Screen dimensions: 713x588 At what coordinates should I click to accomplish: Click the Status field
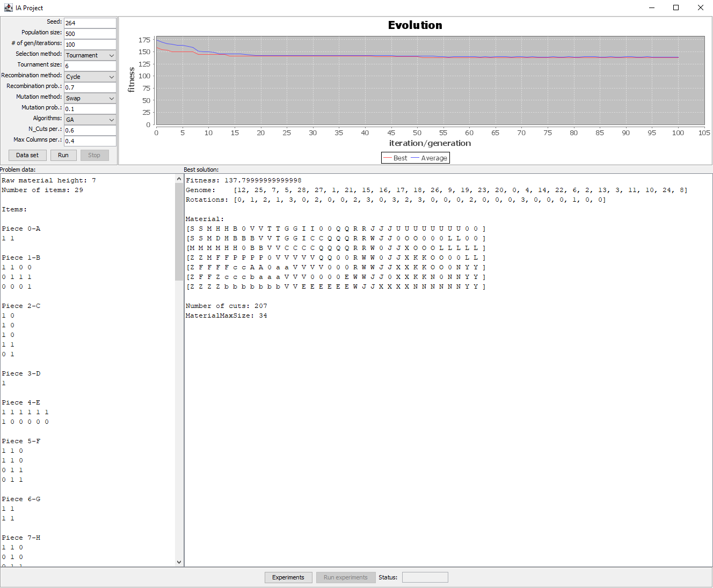click(x=425, y=577)
